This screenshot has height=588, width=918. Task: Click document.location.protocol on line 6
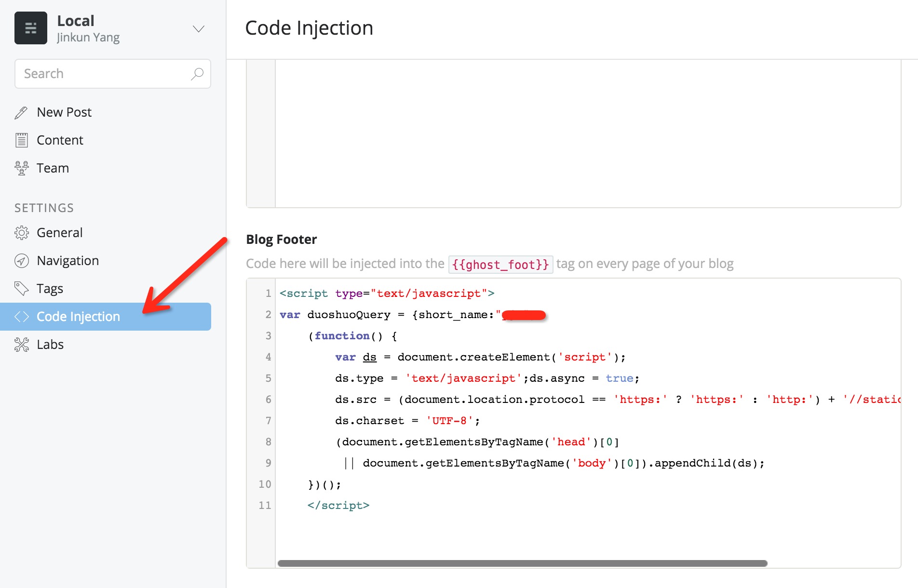(x=494, y=400)
